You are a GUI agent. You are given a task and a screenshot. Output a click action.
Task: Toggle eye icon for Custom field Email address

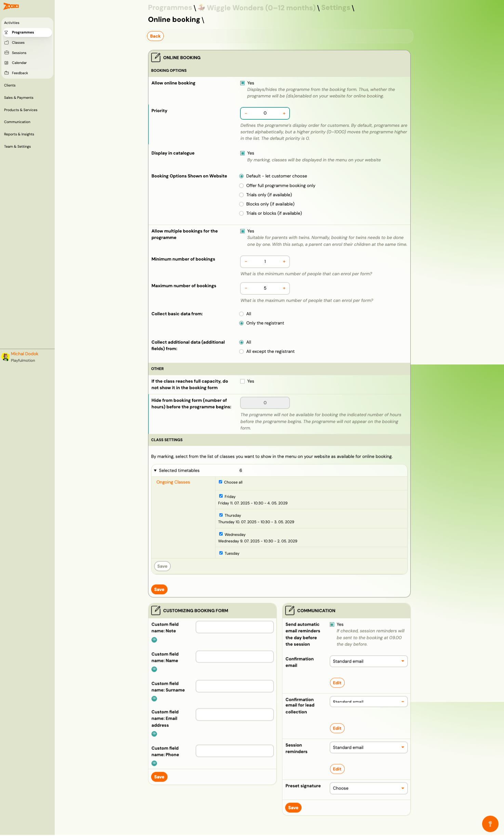point(154,733)
